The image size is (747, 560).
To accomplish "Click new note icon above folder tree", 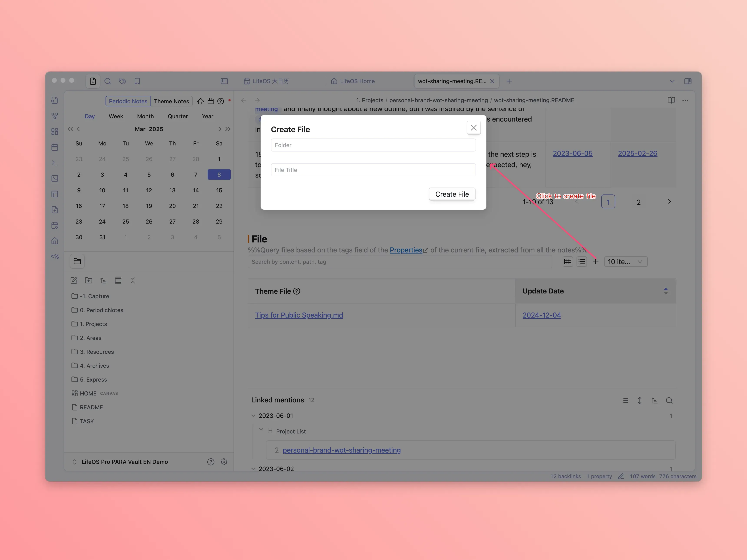I will click(x=74, y=280).
